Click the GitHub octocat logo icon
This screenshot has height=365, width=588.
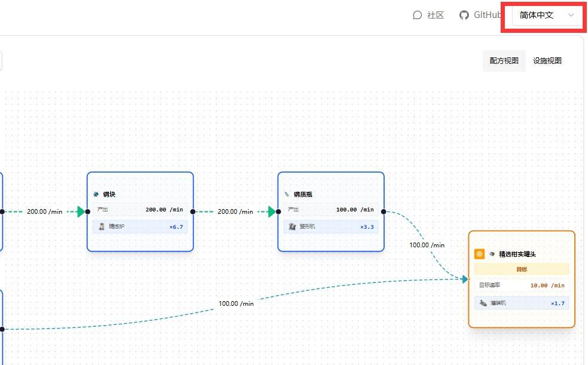(x=464, y=15)
